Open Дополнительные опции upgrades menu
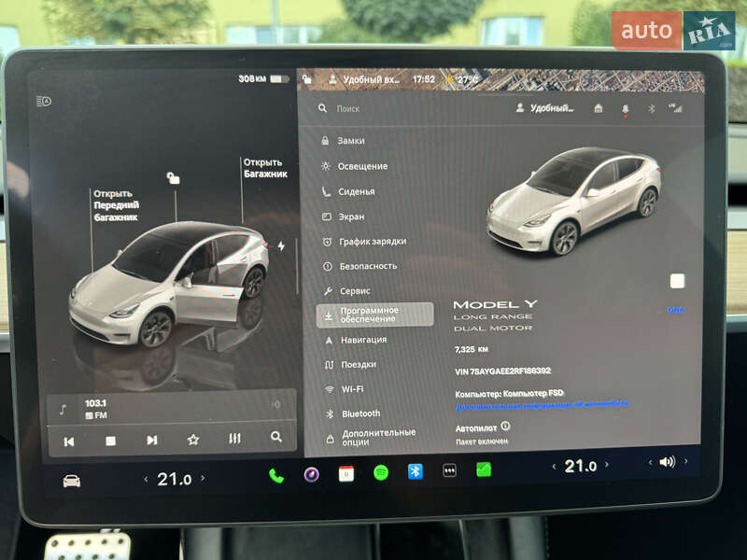 [x=372, y=437]
